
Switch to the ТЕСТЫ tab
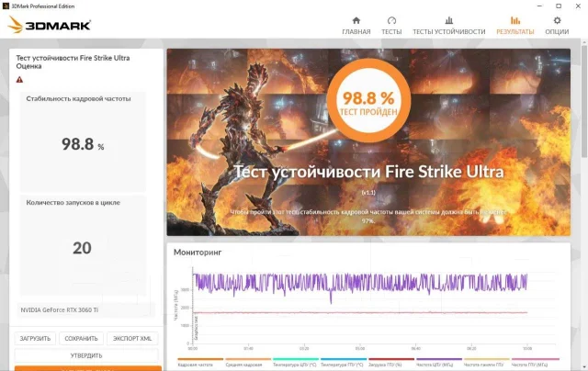pyautogui.click(x=391, y=26)
